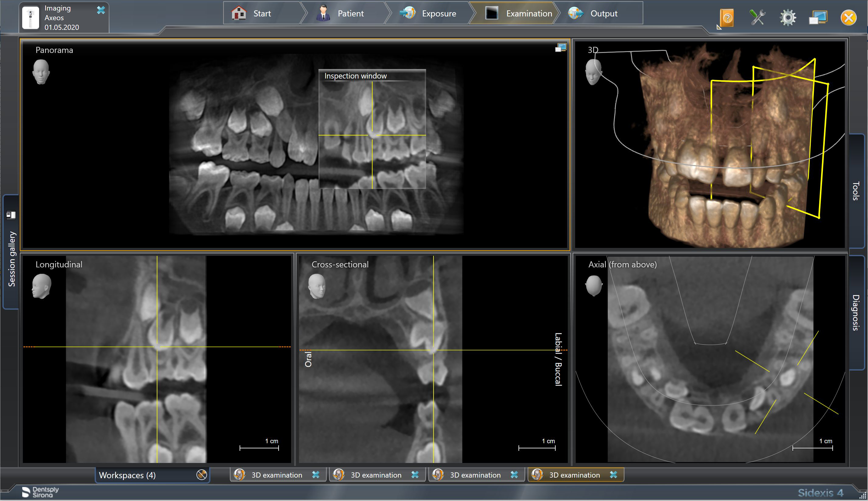The image size is (868, 501).
Task: Click the Longitudinal view label
Action: [59, 265]
